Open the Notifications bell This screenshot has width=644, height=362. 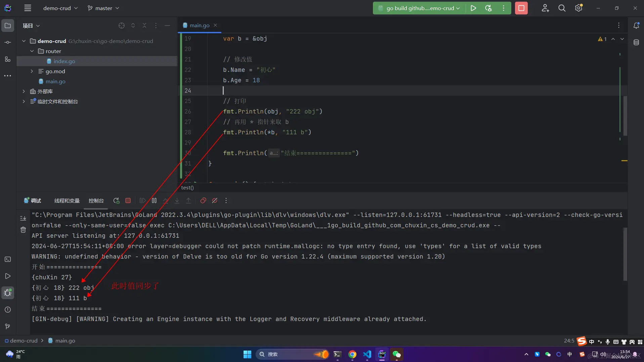pos(636,26)
